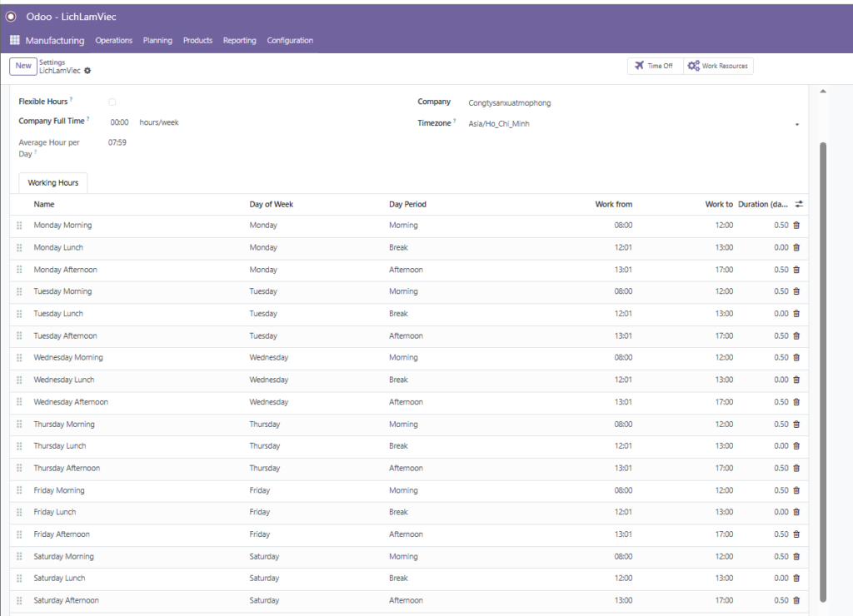Click the gear icon beside LichLamViec
Viewport: 853px width, 616px height.
click(87, 71)
